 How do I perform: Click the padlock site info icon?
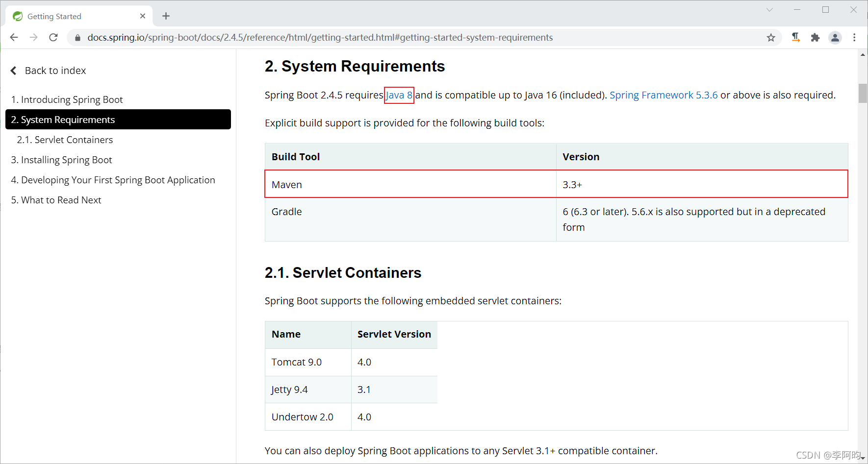pos(77,38)
